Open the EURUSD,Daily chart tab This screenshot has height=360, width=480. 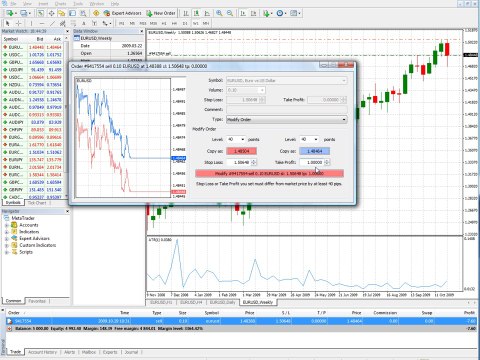223,302
